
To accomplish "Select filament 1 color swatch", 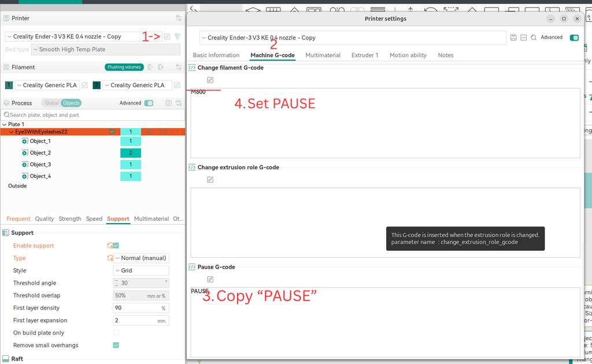I will coord(9,86).
